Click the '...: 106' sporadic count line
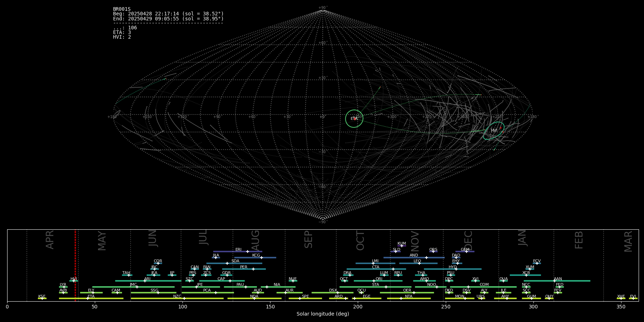644x322 pixels. [125, 28]
